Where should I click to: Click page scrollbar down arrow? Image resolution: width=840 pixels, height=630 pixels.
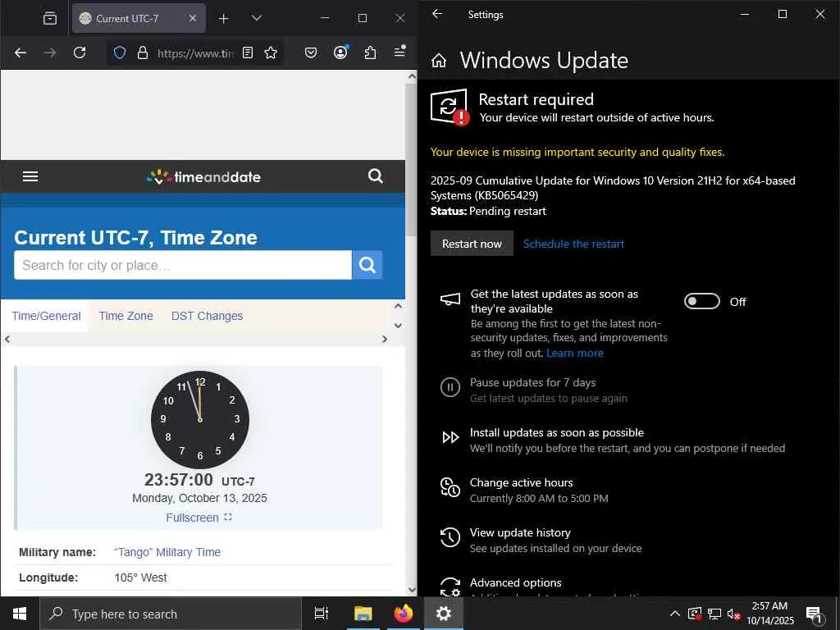pos(412,590)
